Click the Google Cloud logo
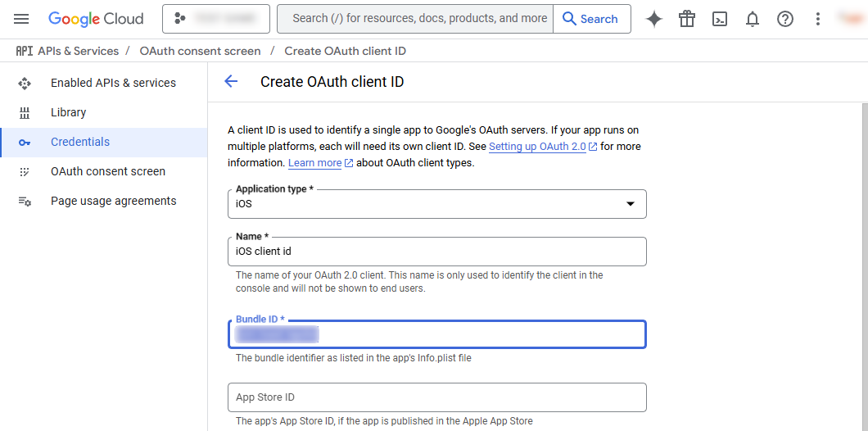 pyautogui.click(x=96, y=19)
